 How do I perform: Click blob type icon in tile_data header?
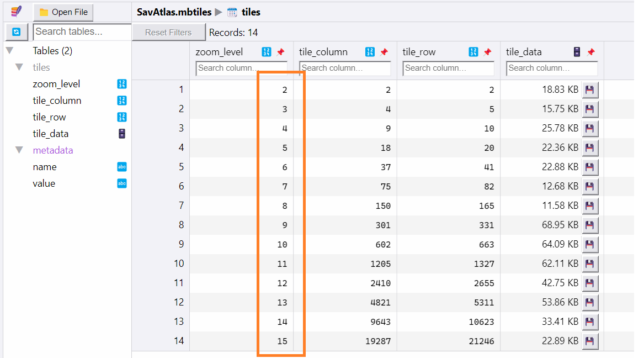[577, 52]
